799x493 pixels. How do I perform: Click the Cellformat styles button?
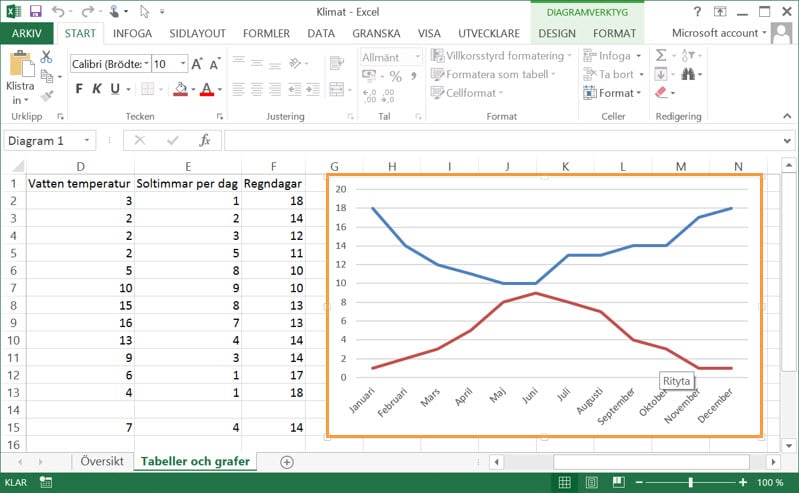point(467,93)
